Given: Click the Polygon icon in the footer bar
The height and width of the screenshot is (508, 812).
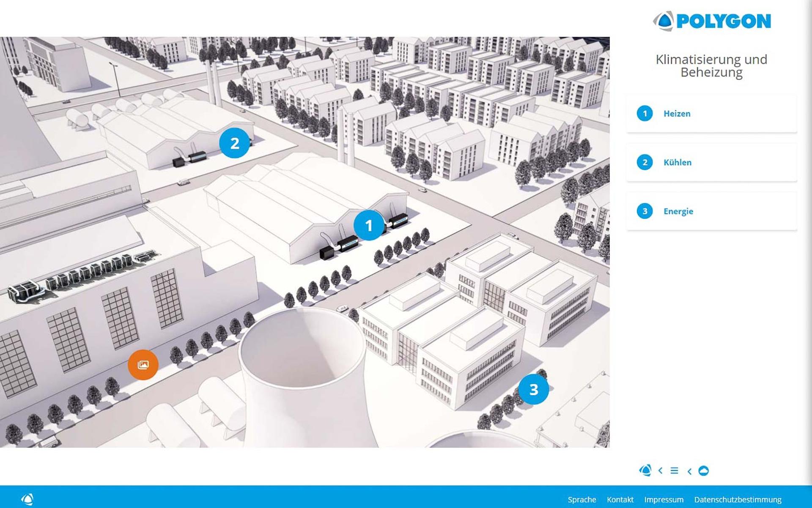Looking at the screenshot, I should [x=27, y=499].
